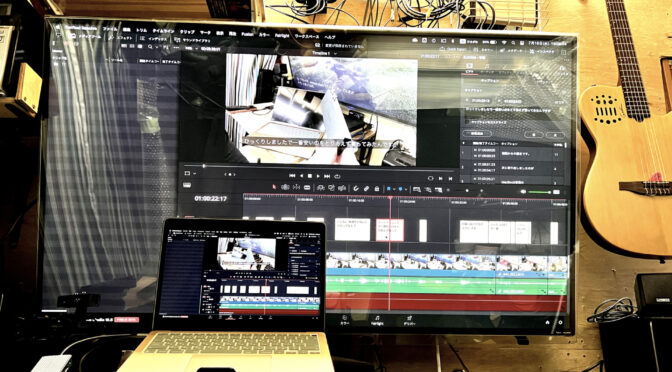Click the next clip icon right of viewer

tap(441, 178)
